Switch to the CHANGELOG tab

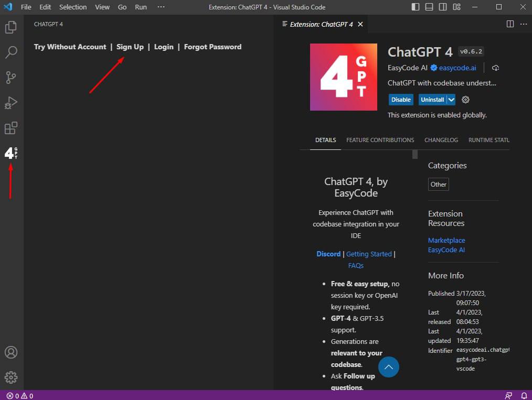point(441,140)
